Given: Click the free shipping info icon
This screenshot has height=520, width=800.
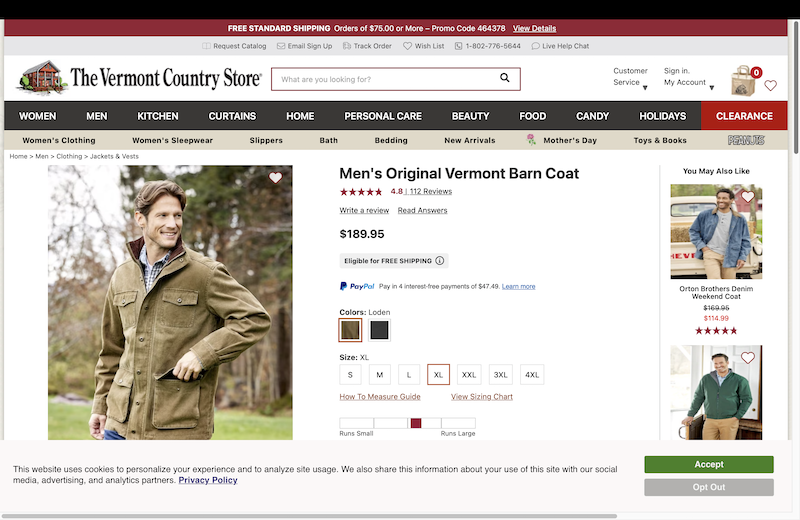Looking at the screenshot, I should pyautogui.click(x=440, y=261).
